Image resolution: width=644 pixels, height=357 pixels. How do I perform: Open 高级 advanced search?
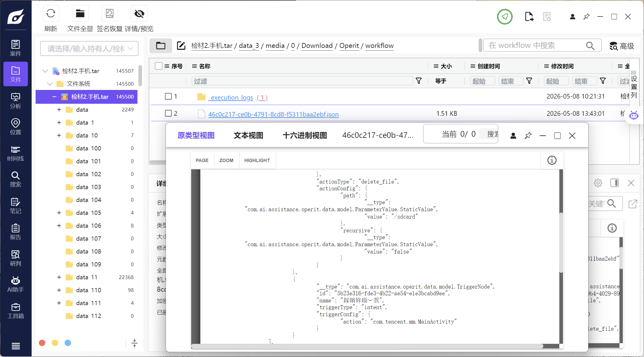[622, 46]
